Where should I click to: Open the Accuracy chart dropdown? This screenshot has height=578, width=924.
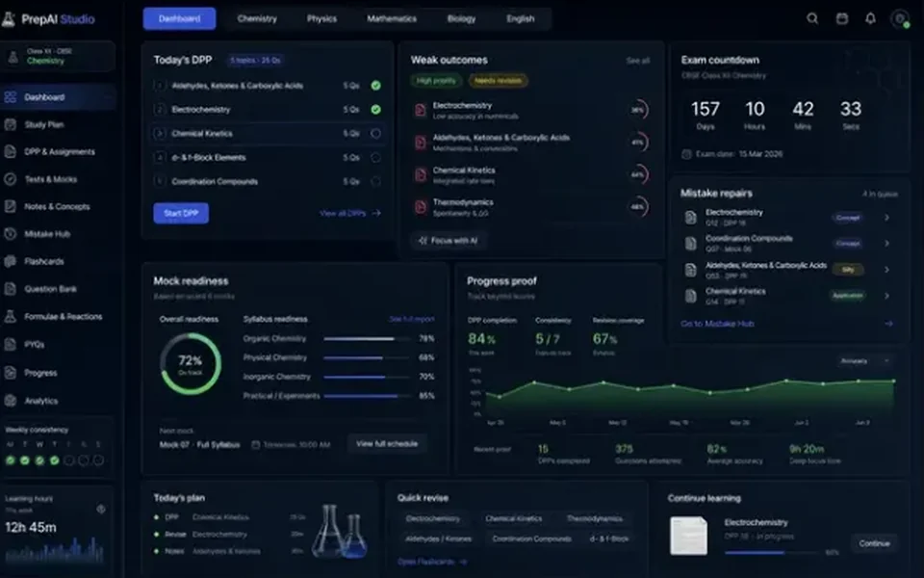tap(864, 360)
